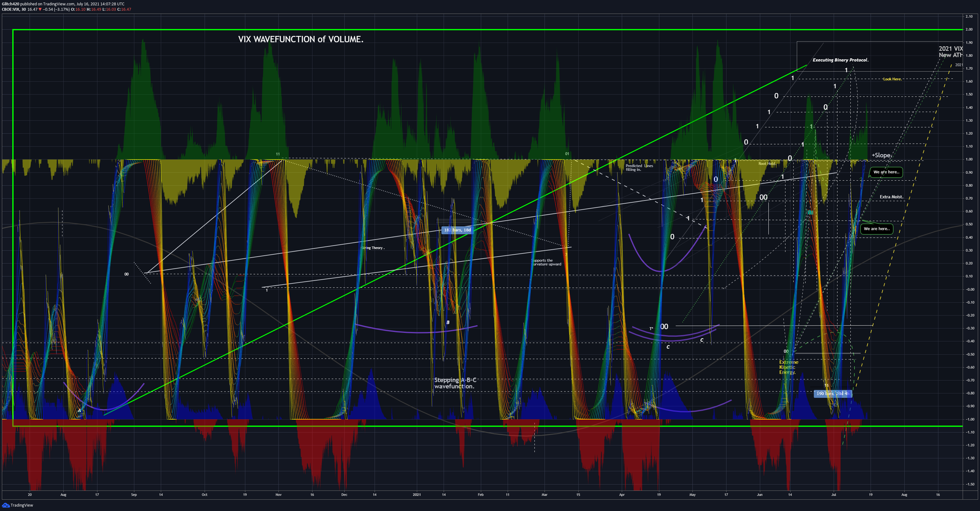This screenshot has width=980, height=511.
Task: Click the 'Jun' date on time axis
Action: [x=760, y=495]
